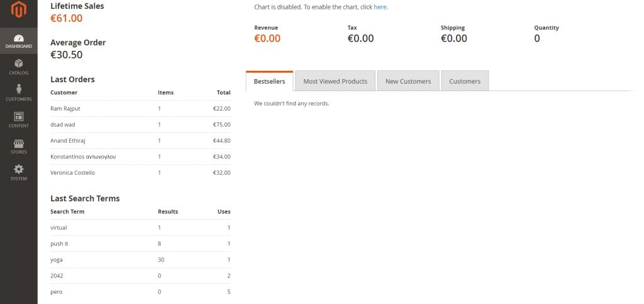Open Veronica Costello's order row
The height and width of the screenshot is (304, 644).
tap(140, 173)
